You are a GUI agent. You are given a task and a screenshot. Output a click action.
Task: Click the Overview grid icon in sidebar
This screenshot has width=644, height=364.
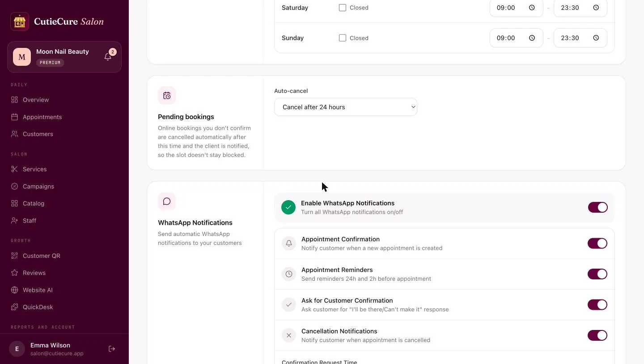15,100
